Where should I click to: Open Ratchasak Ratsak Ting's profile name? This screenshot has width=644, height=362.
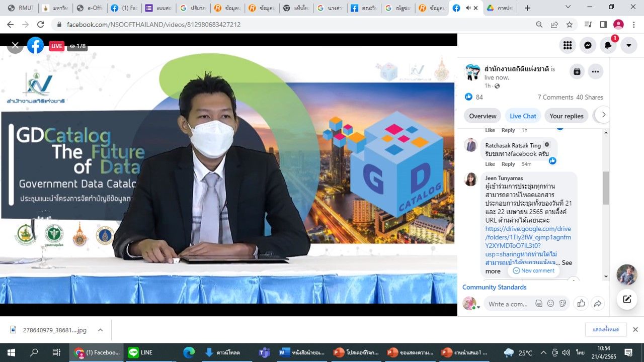tap(513, 145)
